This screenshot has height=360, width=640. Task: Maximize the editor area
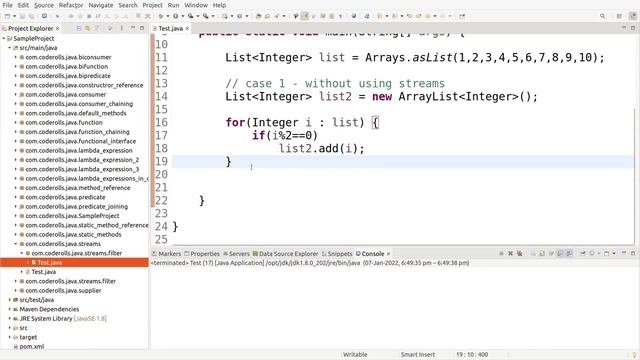(x=633, y=28)
